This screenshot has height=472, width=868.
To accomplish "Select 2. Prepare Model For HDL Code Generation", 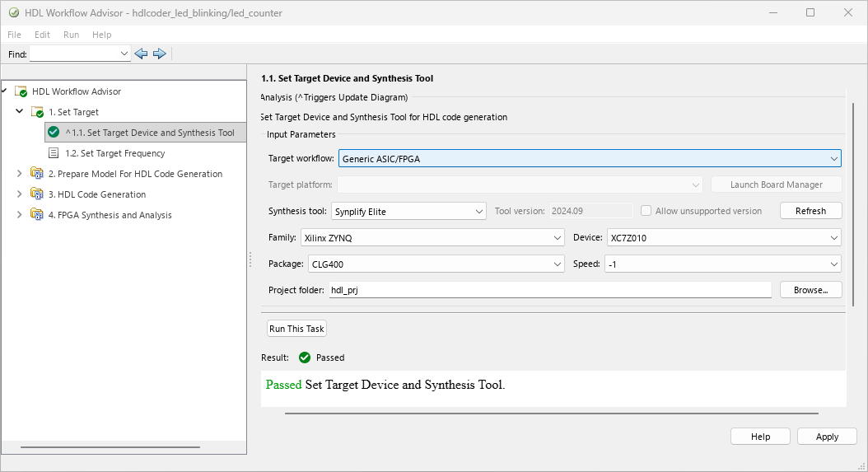I will 136,174.
